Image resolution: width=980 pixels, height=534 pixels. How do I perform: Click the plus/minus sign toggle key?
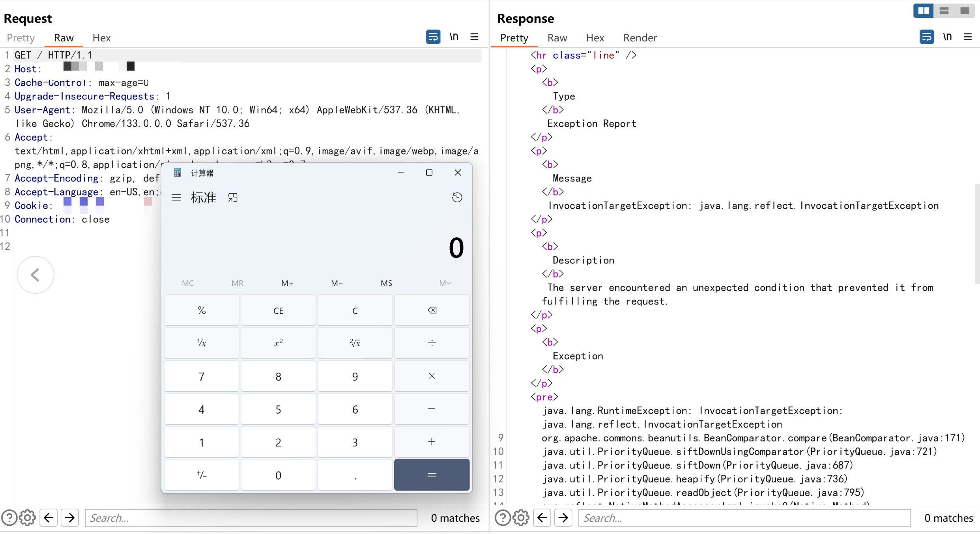[x=202, y=475]
